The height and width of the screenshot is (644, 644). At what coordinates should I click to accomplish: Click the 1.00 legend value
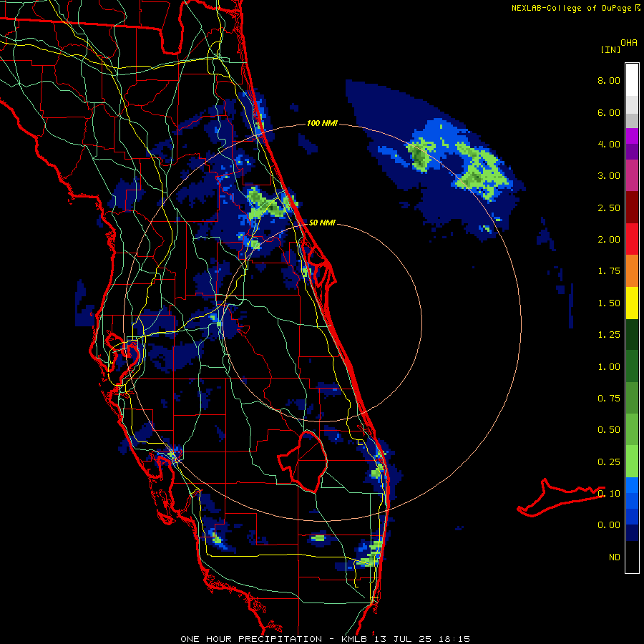coord(609,367)
